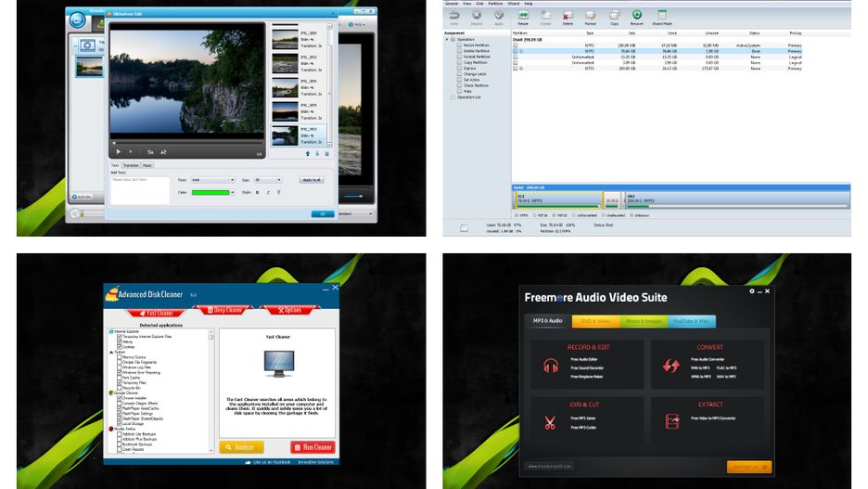868x489 pixels.
Task: Select the highlighted bottom slide thumbnail in list
Action: pos(285,135)
